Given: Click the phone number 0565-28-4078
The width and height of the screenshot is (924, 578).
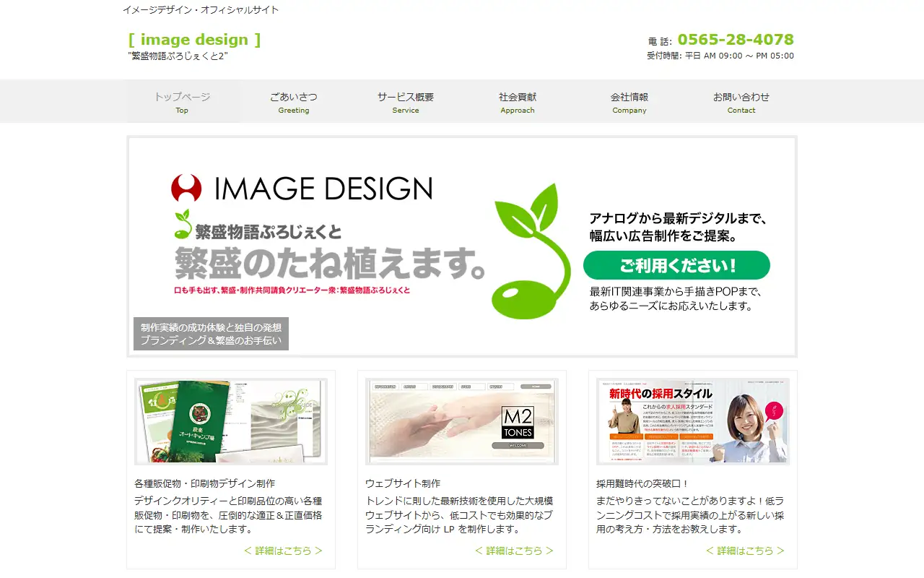Looking at the screenshot, I should point(736,40).
